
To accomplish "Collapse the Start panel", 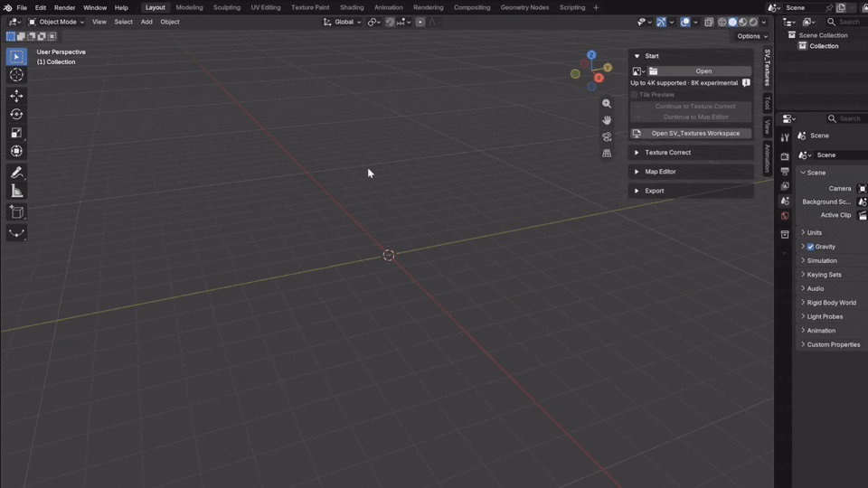I will pos(637,56).
